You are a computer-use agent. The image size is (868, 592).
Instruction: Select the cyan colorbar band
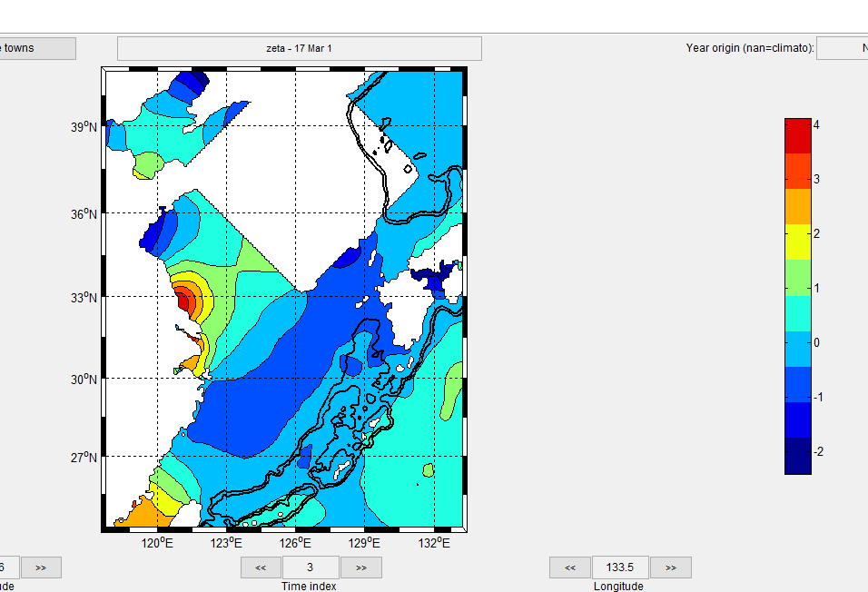click(x=797, y=313)
